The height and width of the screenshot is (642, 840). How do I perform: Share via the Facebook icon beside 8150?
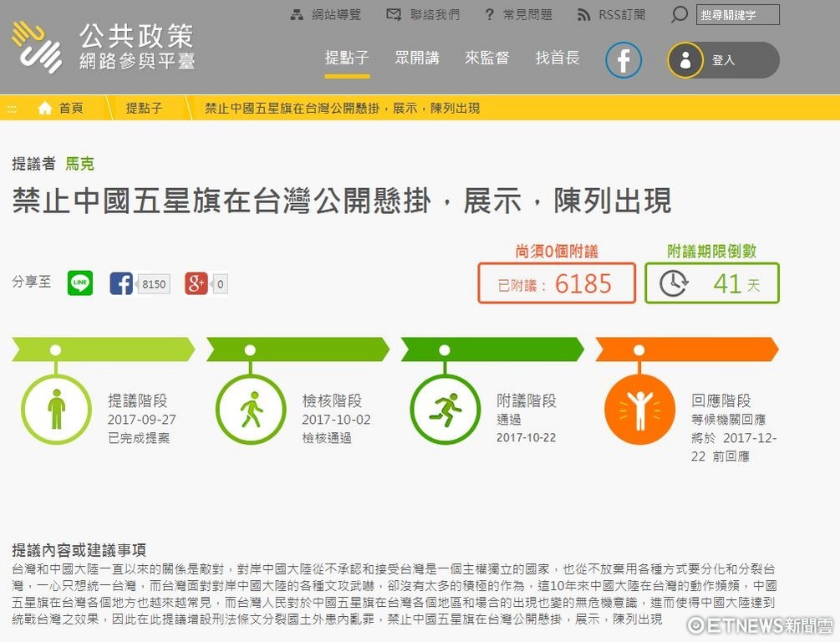coord(121,283)
